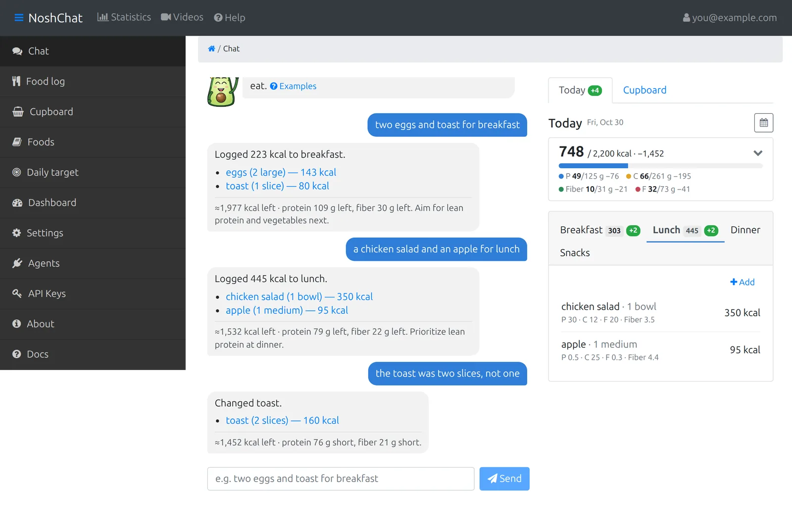Open the calendar date picker icon
The width and height of the screenshot is (792, 532).
[763, 123]
